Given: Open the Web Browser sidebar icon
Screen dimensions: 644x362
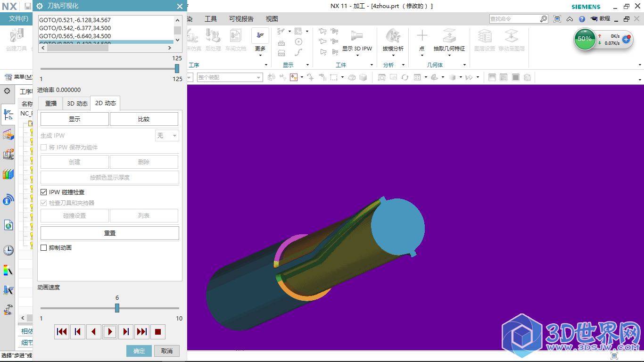Looking at the screenshot, I should pyautogui.click(x=8, y=225).
